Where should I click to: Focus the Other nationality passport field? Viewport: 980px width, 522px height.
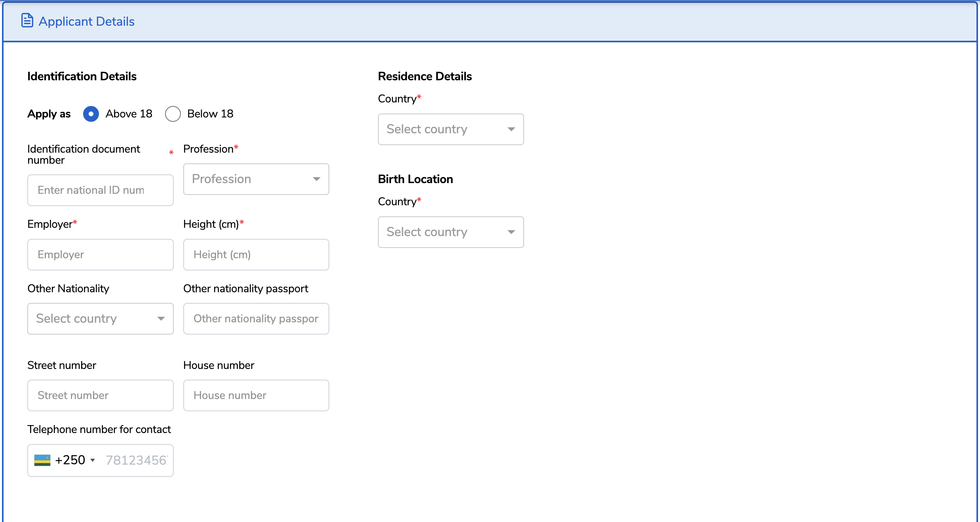(x=256, y=319)
